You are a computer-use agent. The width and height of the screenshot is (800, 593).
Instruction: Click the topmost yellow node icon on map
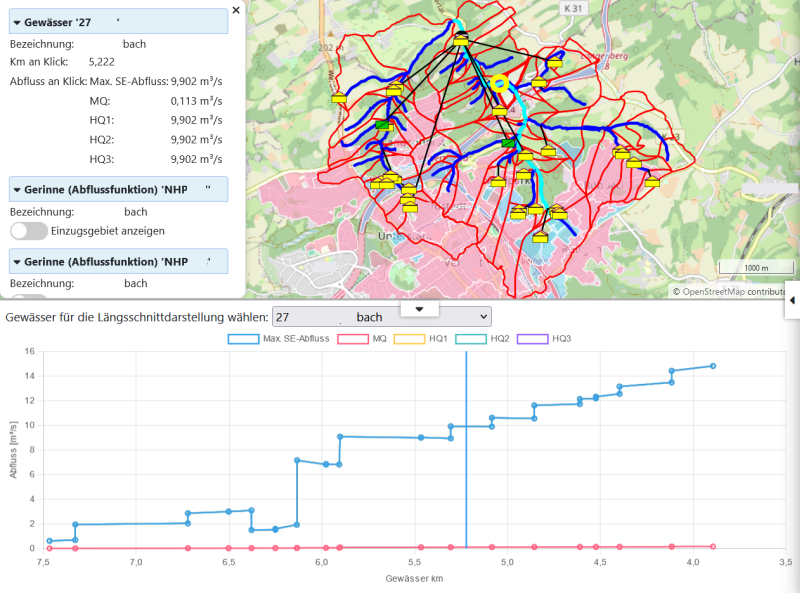pyautogui.click(x=460, y=39)
